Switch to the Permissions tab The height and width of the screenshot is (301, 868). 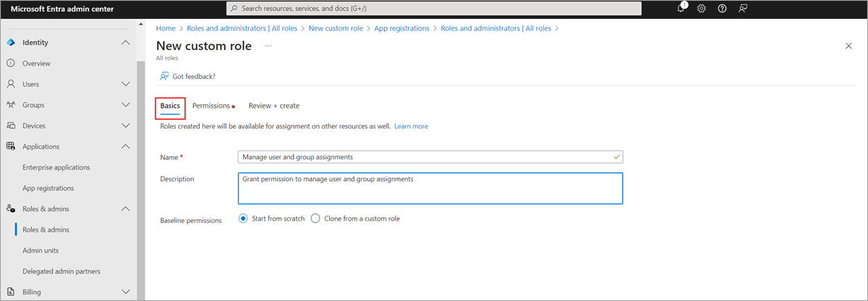click(211, 106)
